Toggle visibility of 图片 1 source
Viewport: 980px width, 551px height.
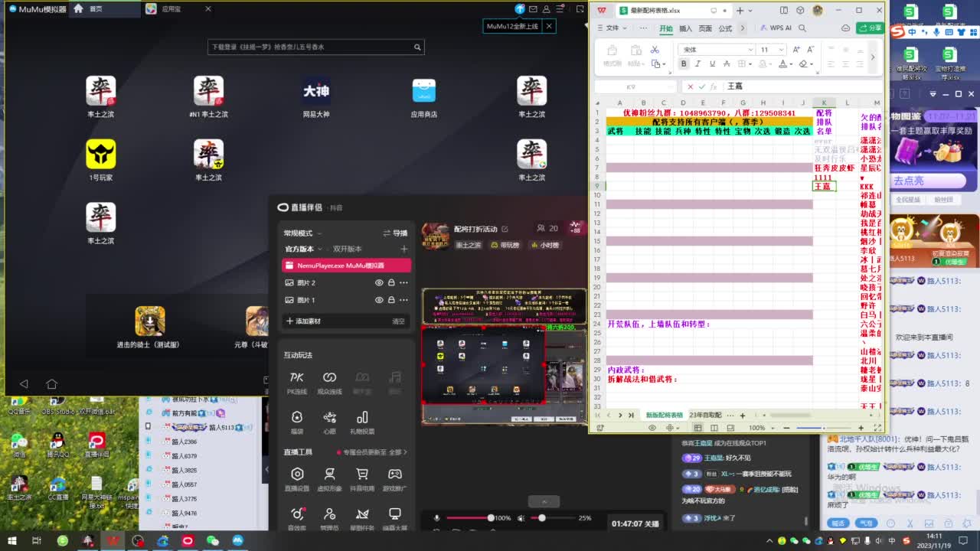click(379, 300)
